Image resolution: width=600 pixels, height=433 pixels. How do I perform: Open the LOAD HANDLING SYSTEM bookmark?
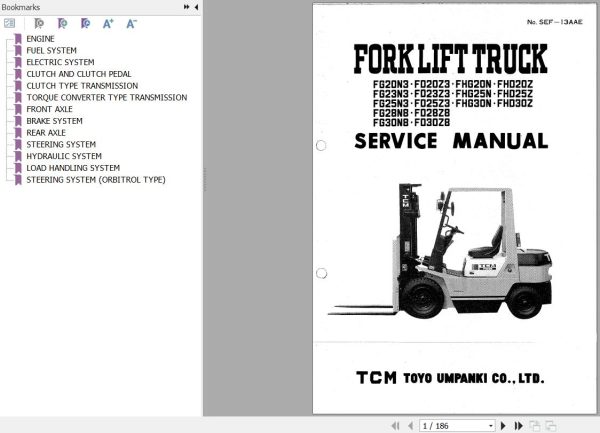pos(73,168)
